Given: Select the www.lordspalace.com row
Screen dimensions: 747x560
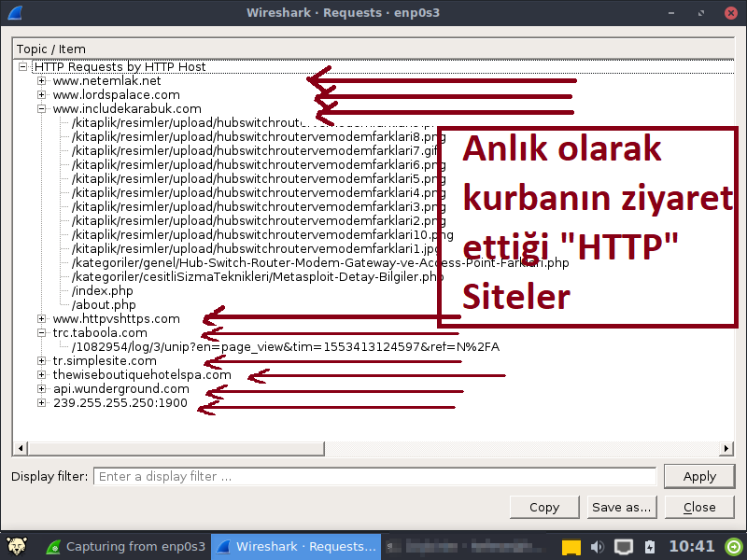Looking at the screenshot, I should pyautogui.click(x=116, y=95).
